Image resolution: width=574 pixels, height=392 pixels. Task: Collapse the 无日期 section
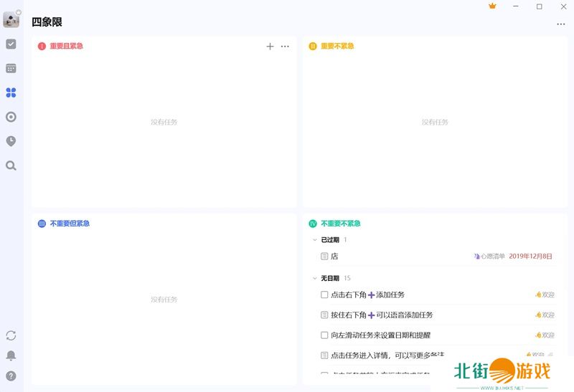pos(314,278)
